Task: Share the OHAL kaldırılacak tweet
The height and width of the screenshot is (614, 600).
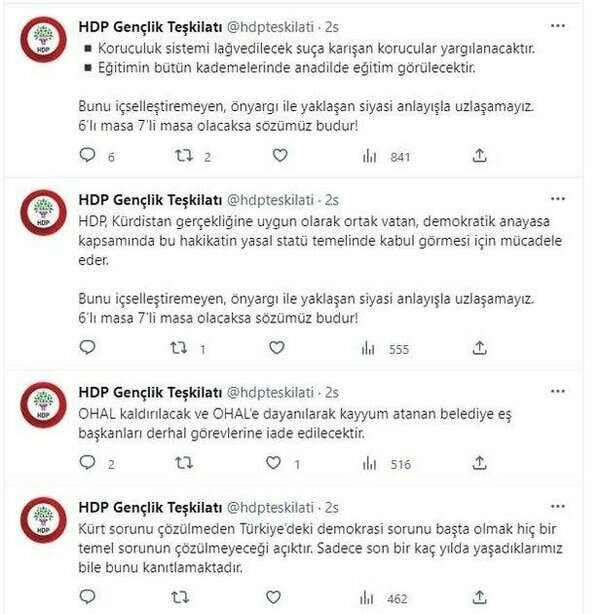Action: (479, 464)
